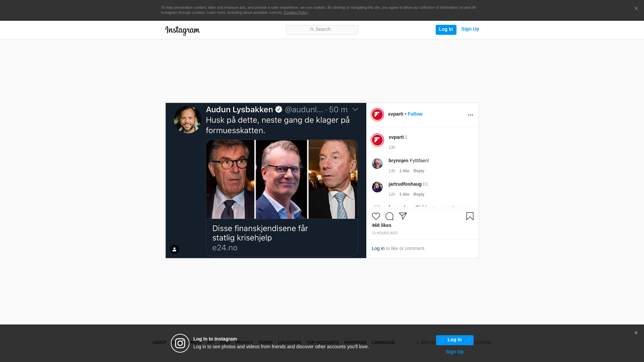This screenshot has width=644, height=362.
Task: Click the Instagram logo in header
Action: (182, 31)
